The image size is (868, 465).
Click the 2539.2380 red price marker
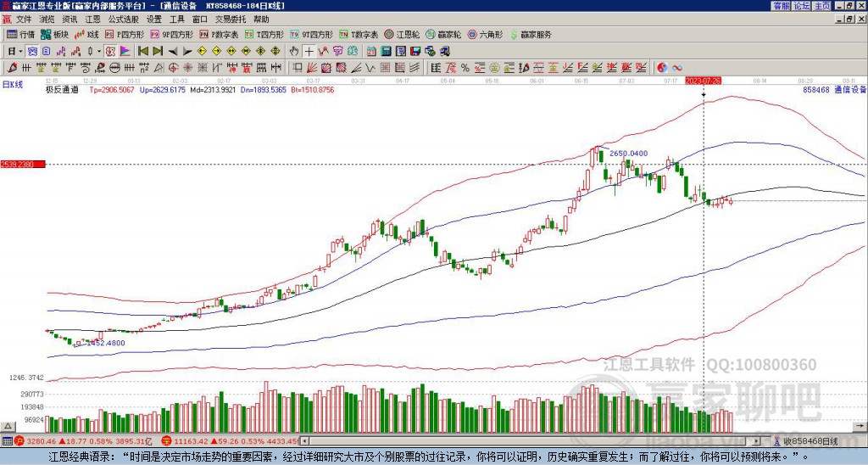point(22,164)
